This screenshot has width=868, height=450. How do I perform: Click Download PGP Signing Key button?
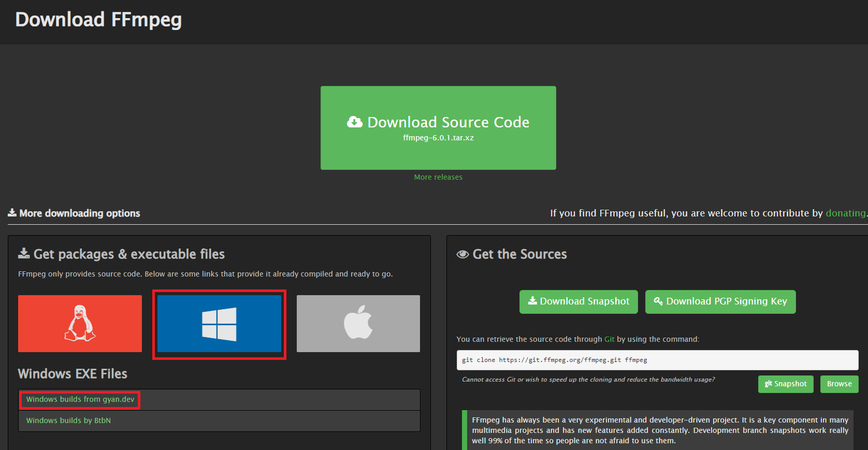[x=720, y=301]
